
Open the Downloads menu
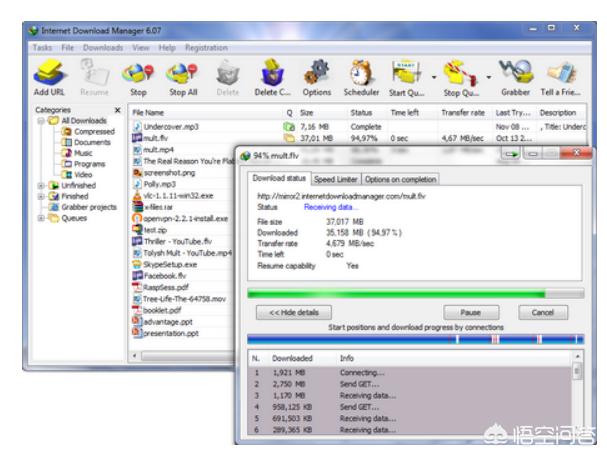tap(103, 48)
